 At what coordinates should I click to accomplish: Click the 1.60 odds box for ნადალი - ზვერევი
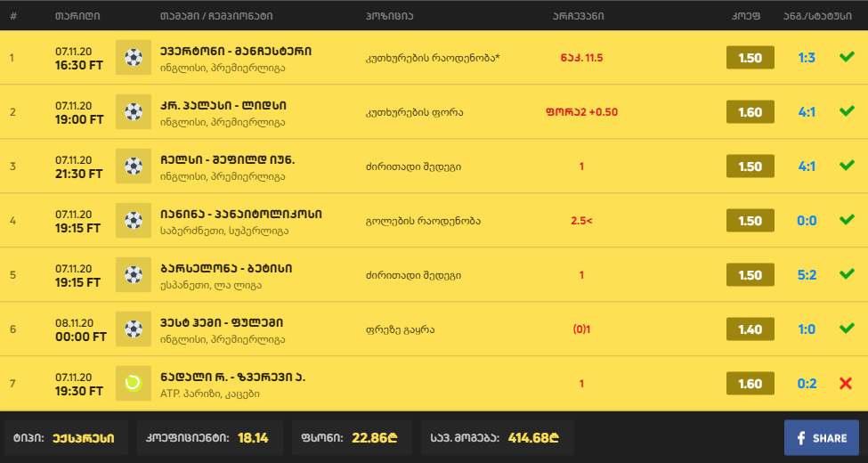pos(750,383)
